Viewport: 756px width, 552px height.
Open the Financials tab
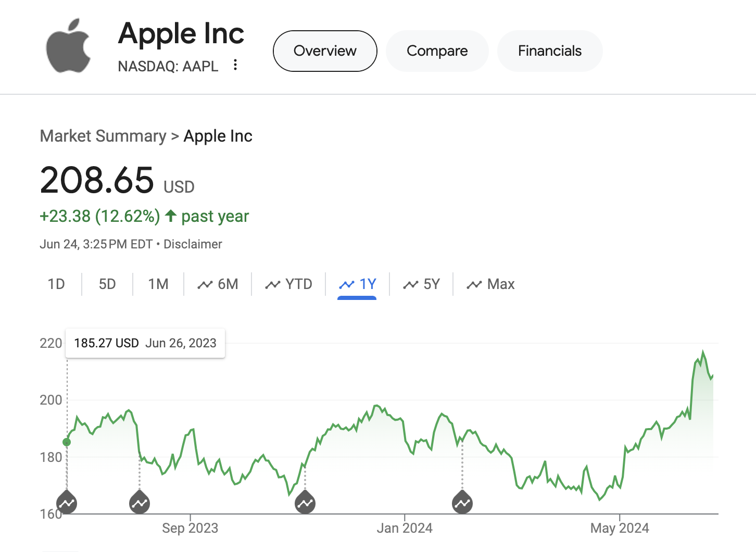click(550, 51)
